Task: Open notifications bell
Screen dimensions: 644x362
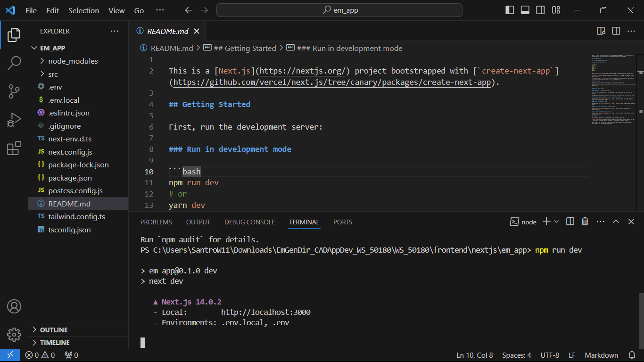Action: pyautogui.click(x=632, y=355)
